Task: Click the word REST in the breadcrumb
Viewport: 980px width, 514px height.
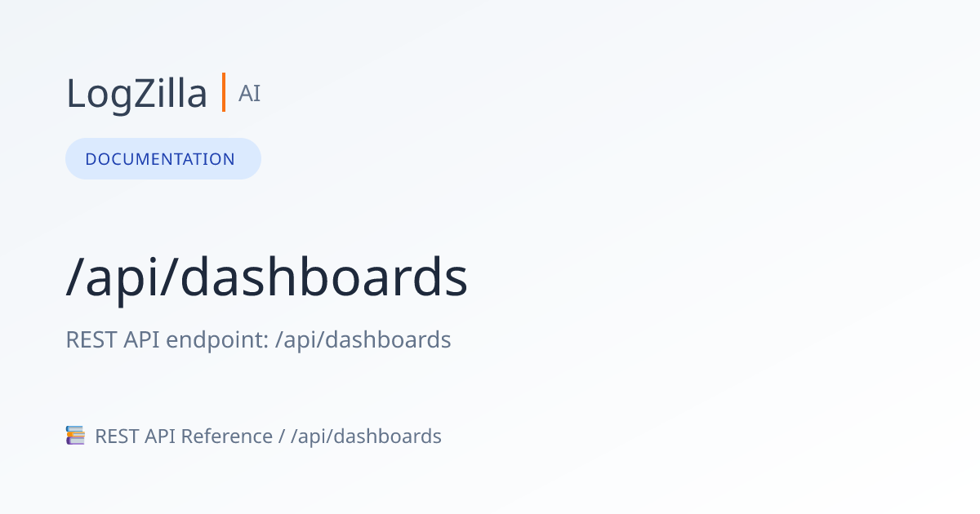Action: 118,436
